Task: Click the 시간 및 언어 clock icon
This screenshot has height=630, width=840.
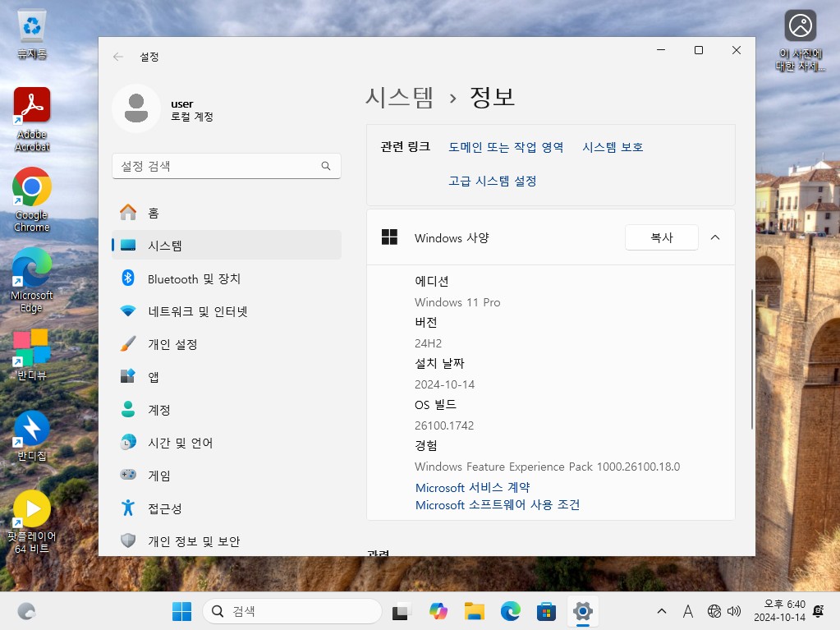Action: 128,443
